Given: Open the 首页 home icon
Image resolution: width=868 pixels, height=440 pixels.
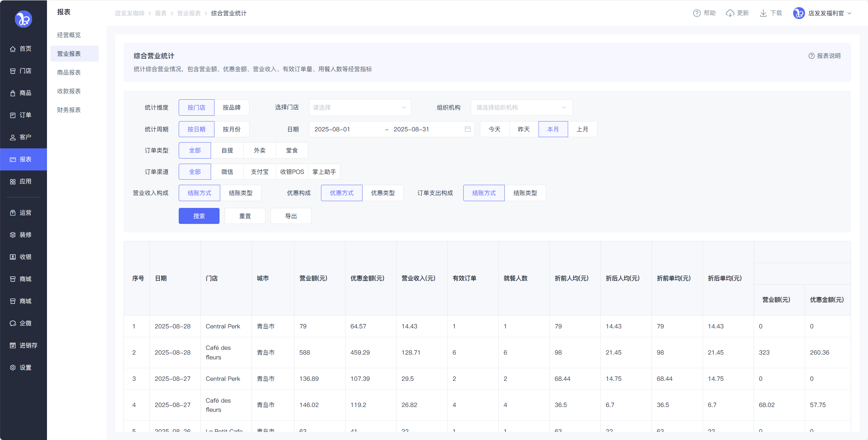Looking at the screenshot, I should click(x=13, y=49).
